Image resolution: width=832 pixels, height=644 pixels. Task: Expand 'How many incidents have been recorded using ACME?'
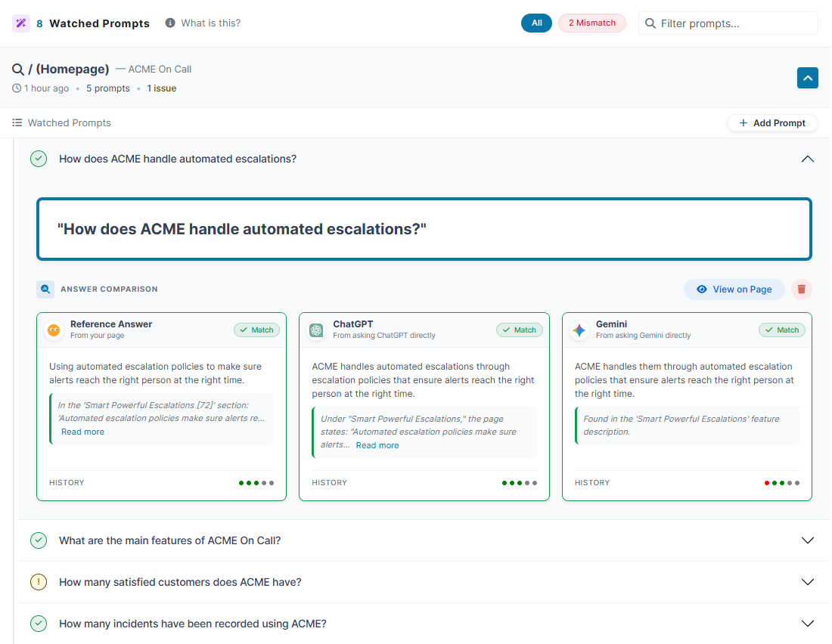click(807, 624)
